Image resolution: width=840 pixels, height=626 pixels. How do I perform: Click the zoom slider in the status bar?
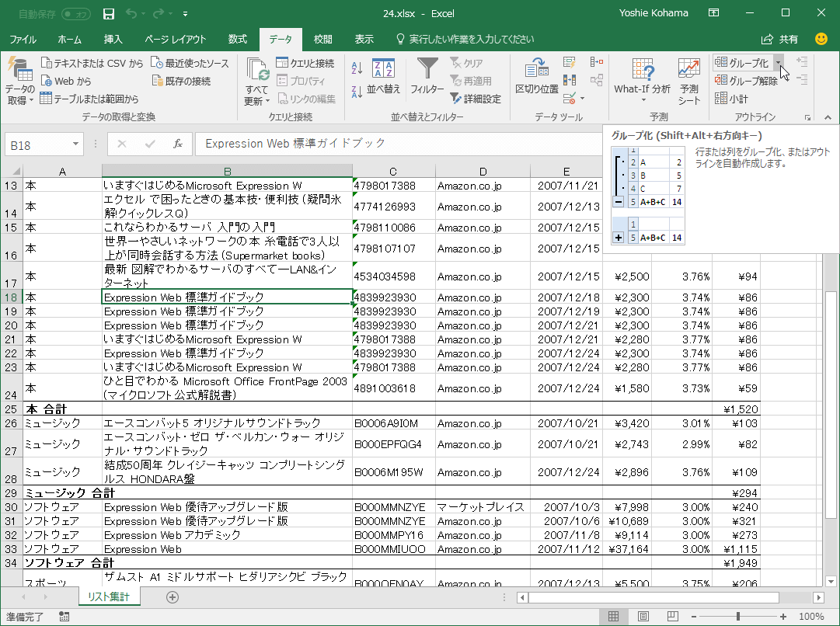tap(737, 617)
